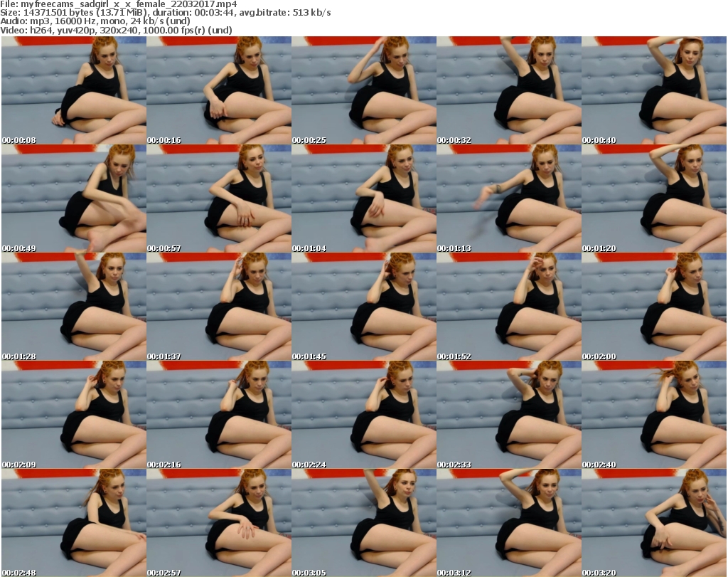Click the 00:02:48 preview thumbnail
The image size is (728, 577).
(x=74, y=523)
